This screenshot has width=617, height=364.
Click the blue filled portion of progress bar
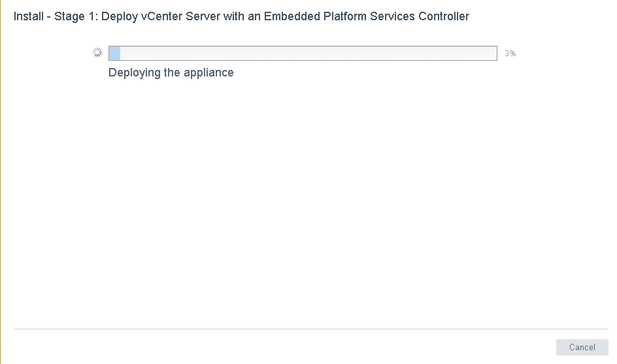(114, 53)
